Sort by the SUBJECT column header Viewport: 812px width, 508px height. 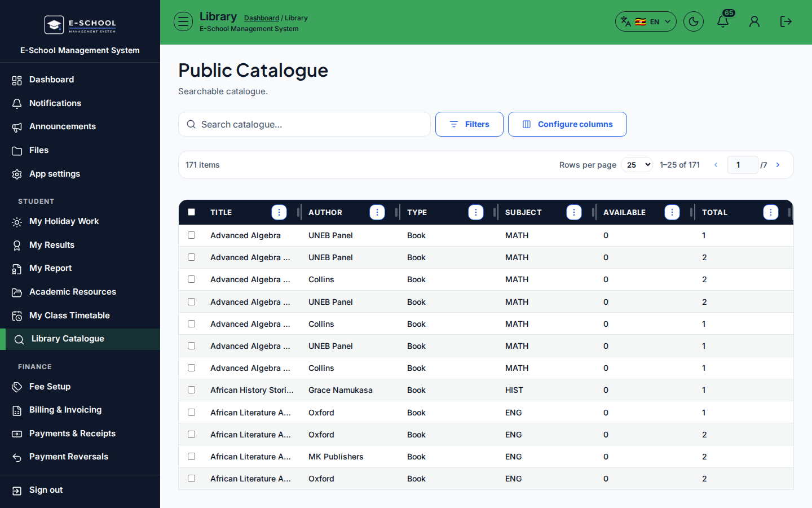pyautogui.click(x=523, y=213)
